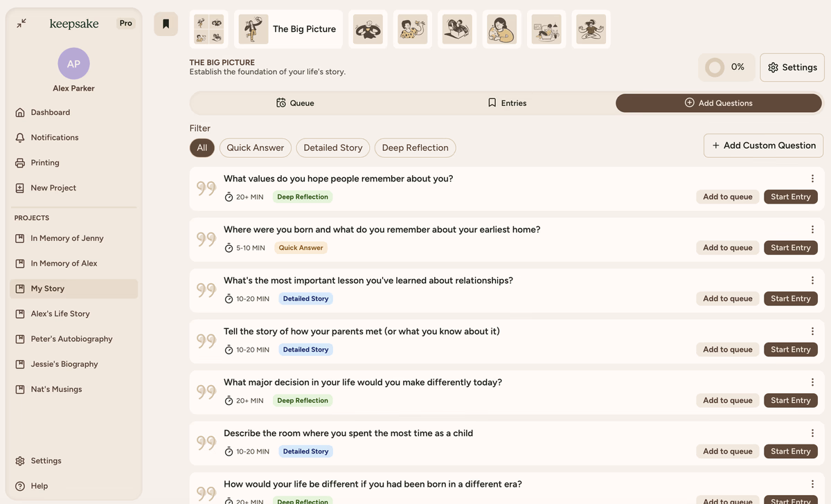The height and width of the screenshot is (504, 831).
Task: Open the Alex Parker AP avatar
Action: tap(73, 64)
